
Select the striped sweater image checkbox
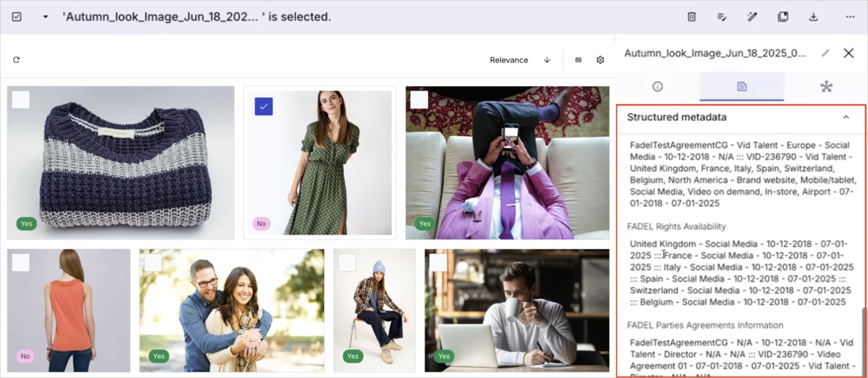click(21, 100)
